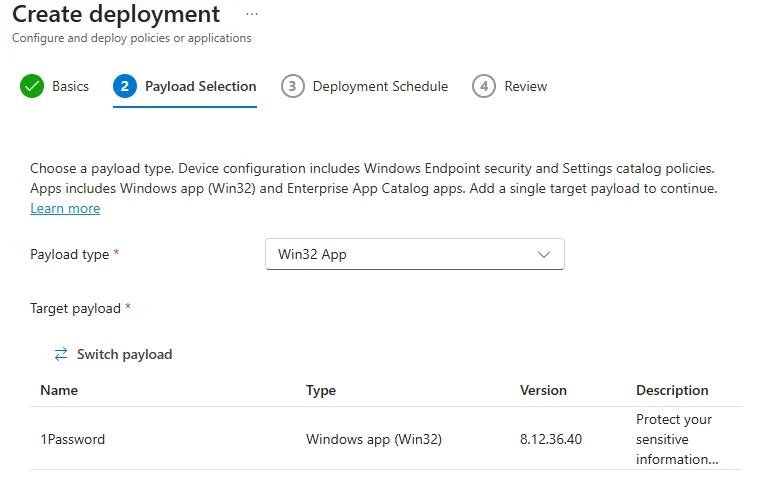Sort by the Version column header
The height and width of the screenshot is (489, 773).
(543, 390)
